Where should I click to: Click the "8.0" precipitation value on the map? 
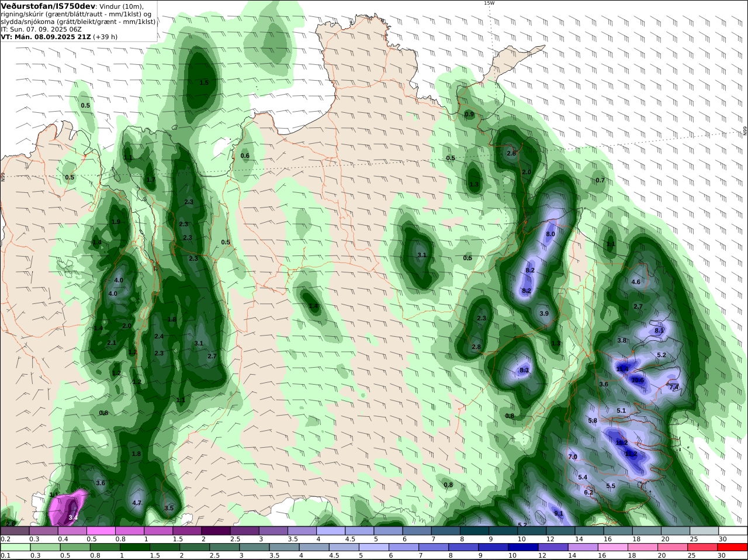pyautogui.click(x=550, y=234)
